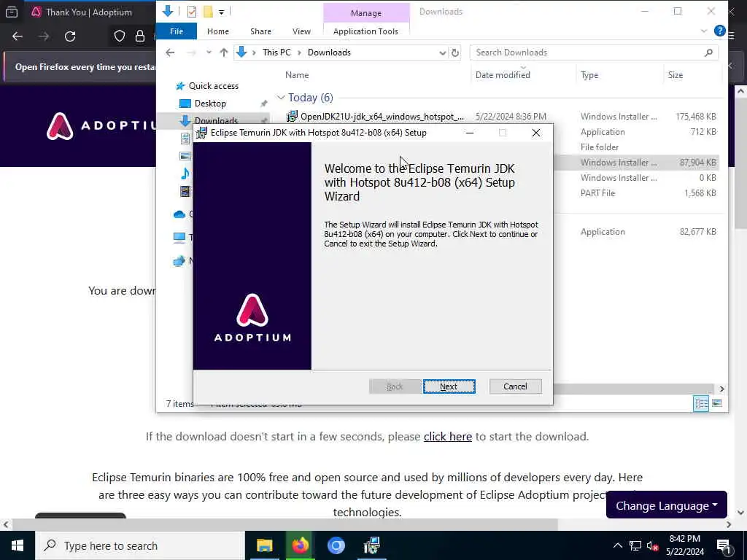
Task: Show hidden system tray icons
Action: click(x=617, y=545)
